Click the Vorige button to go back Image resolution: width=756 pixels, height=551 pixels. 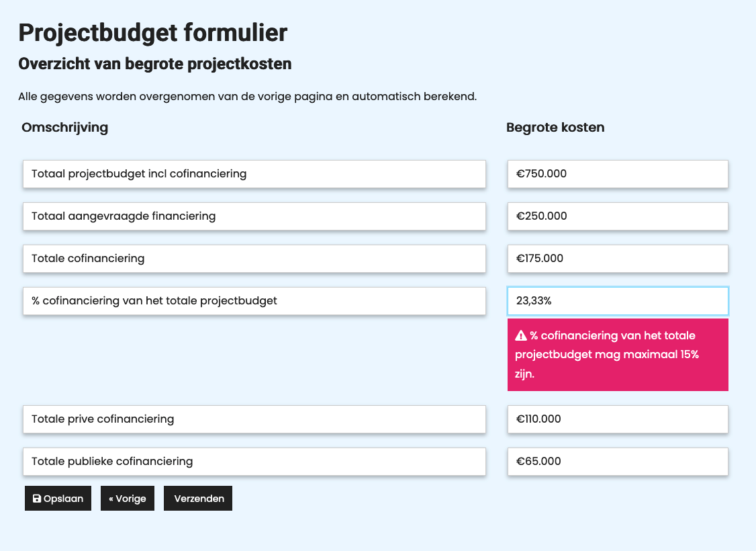[128, 498]
